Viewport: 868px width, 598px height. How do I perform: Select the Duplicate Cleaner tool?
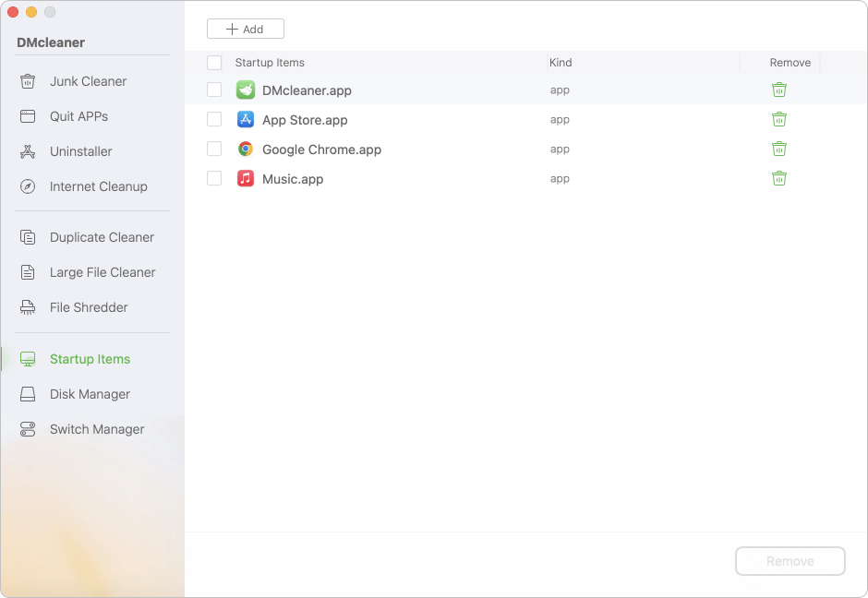pos(101,237)
